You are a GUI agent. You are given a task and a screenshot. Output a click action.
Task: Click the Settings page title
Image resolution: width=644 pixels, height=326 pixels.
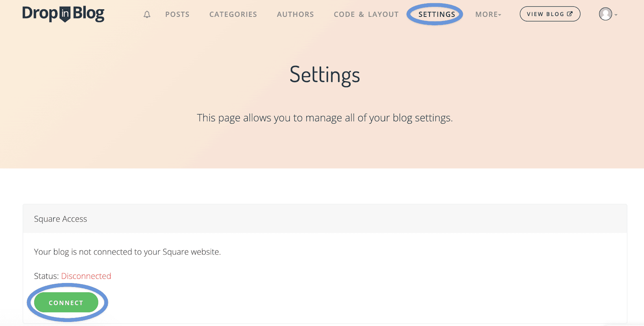[325, 75]
